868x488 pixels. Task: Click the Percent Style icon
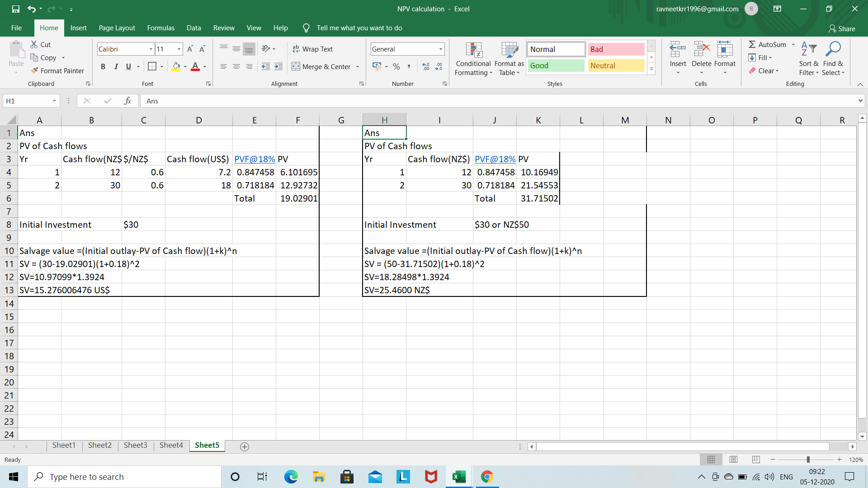coord(396,66)
